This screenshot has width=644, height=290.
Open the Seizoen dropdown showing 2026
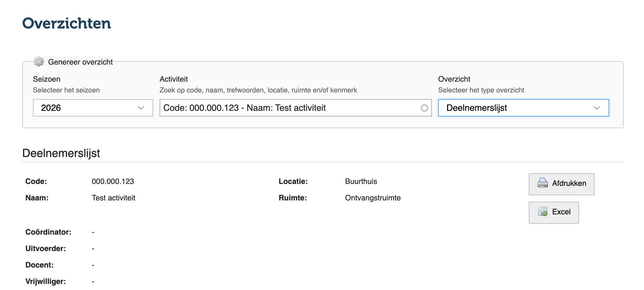[89, 108]
